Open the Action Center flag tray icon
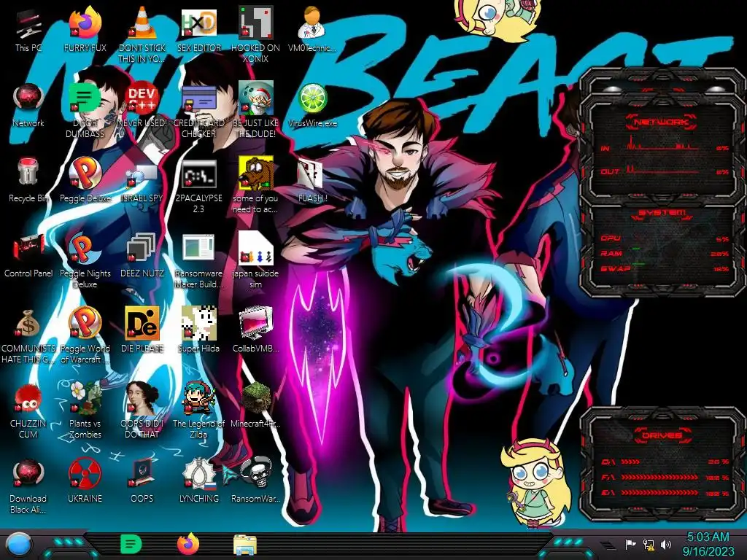Screen dimensions: 747x560 click(x=631, y=544)
